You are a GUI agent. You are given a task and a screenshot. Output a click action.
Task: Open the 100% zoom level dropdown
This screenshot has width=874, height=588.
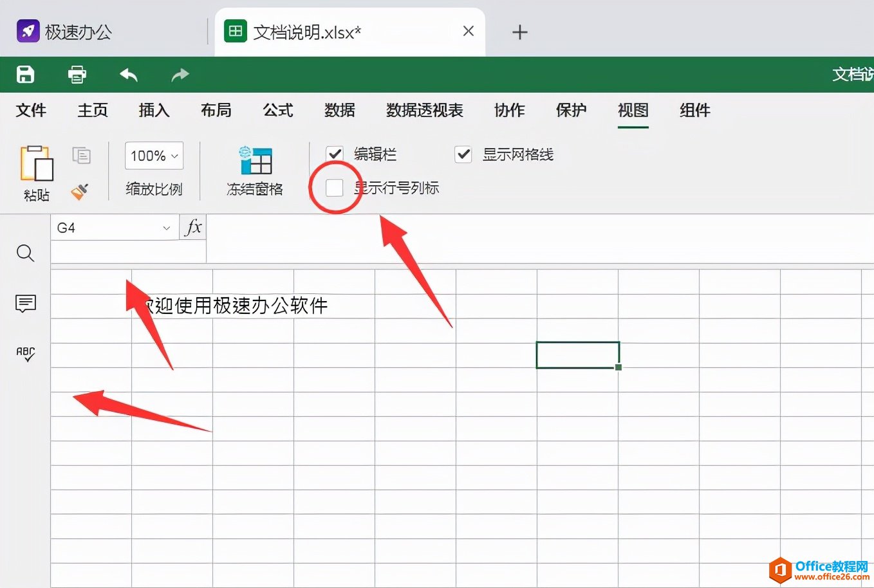click(154, 155)
